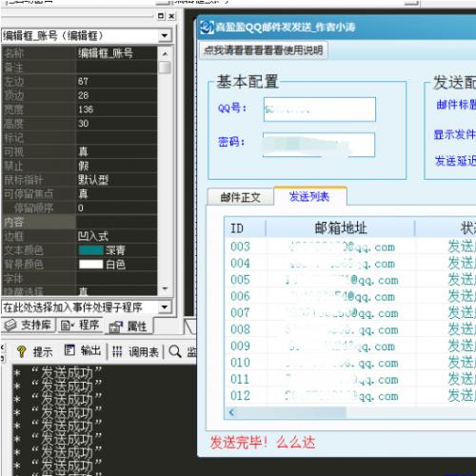
Task: Select row 007 in the send list
Action: point(350,313)
